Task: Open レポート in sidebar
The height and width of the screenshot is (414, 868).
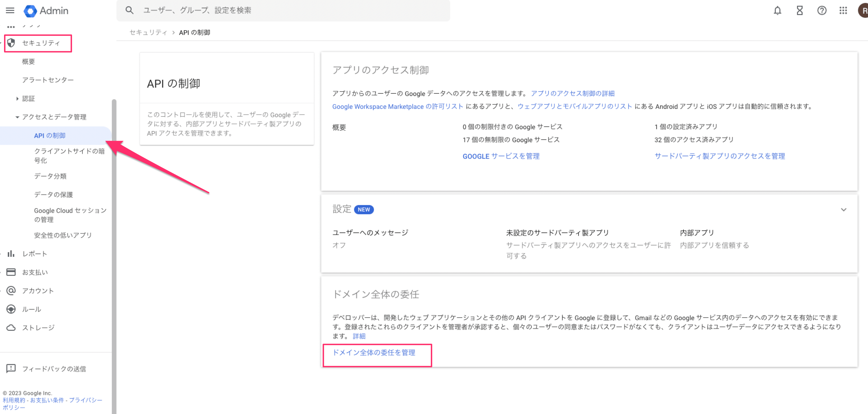Action: pyautogui.click(x=34, y=254)
